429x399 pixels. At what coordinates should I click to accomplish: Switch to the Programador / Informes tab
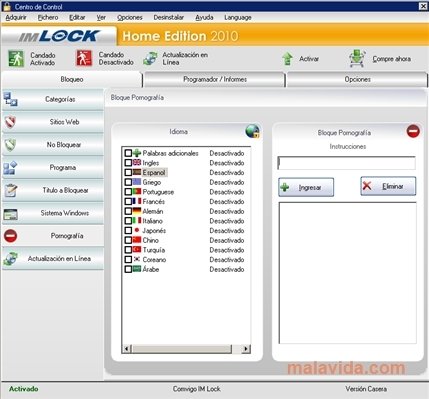pos(215,79)
